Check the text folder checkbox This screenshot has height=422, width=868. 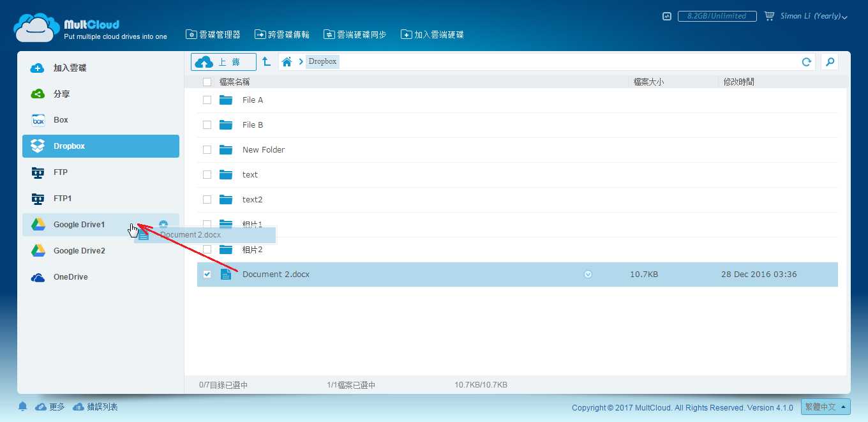click(x=207, y=174)
